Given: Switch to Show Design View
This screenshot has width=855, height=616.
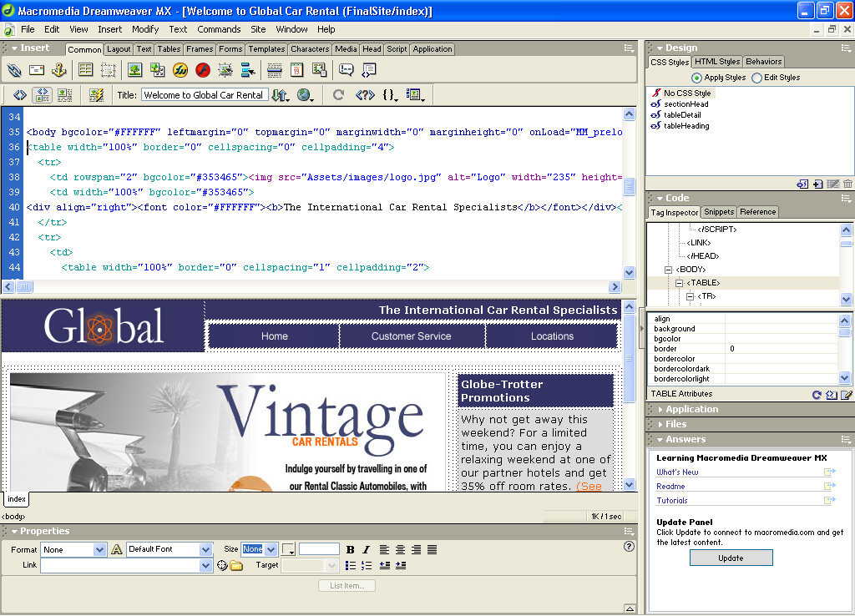Looking at the screenshot, I should pos(65,95).
